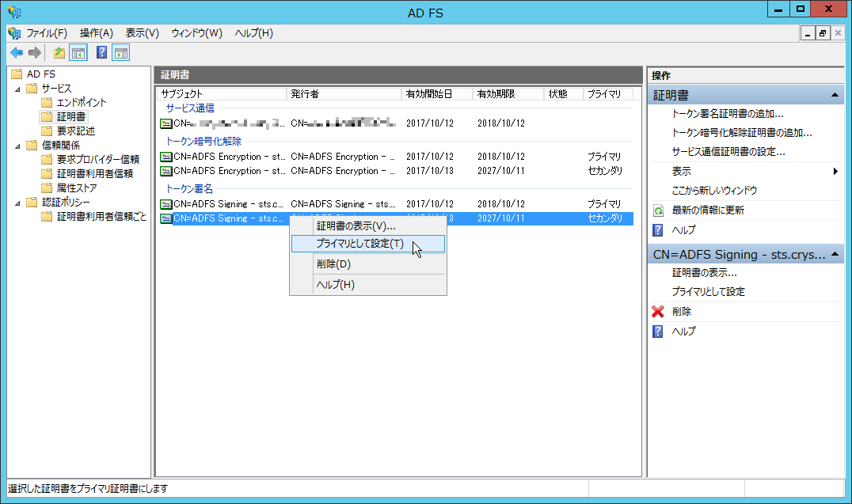Click the help icon under CN=ADFS Signing actions
The image size is (852, 504).
658,332
